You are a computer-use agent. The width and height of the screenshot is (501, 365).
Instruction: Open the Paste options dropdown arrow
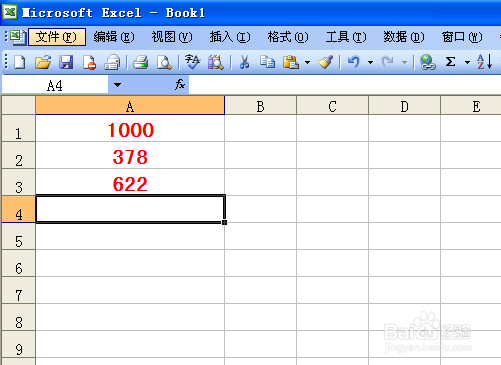(307, 62)
